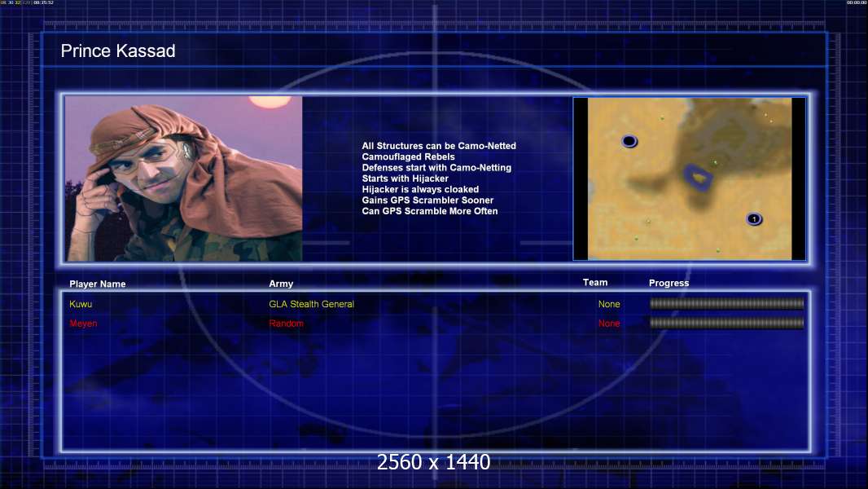Click the timer readout in top-right corner
The image size is (868, 489).
(857, 2)
